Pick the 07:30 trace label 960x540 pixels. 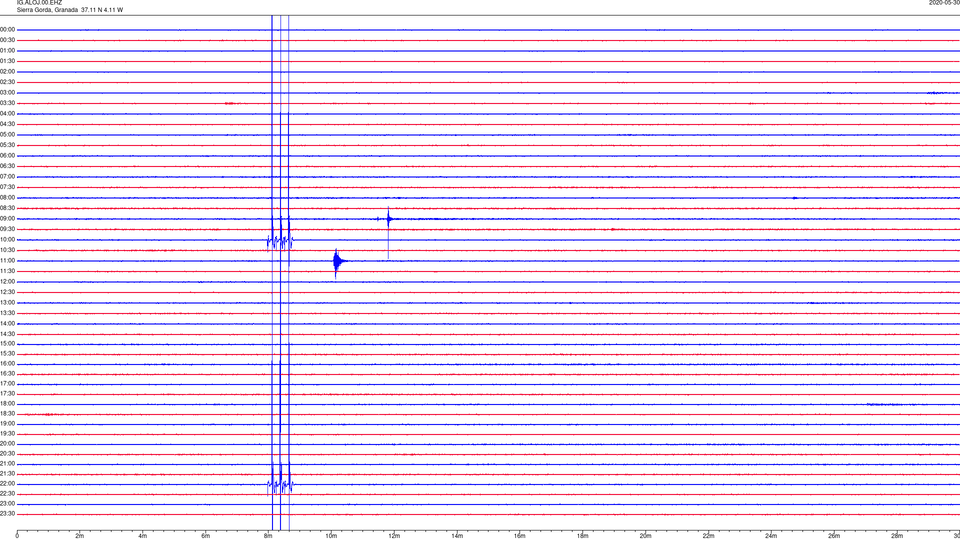[x=8, y=187]
